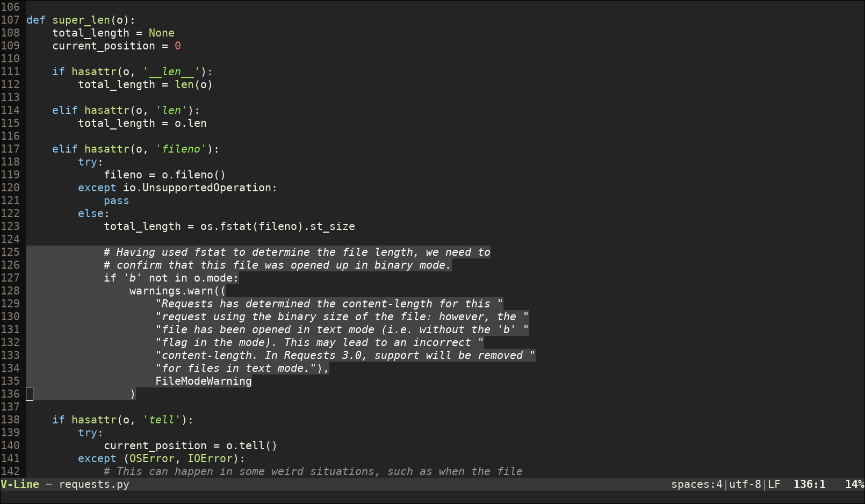Click the '14%' scroll percentage
The image size is (865, 504).
point(855,484)
